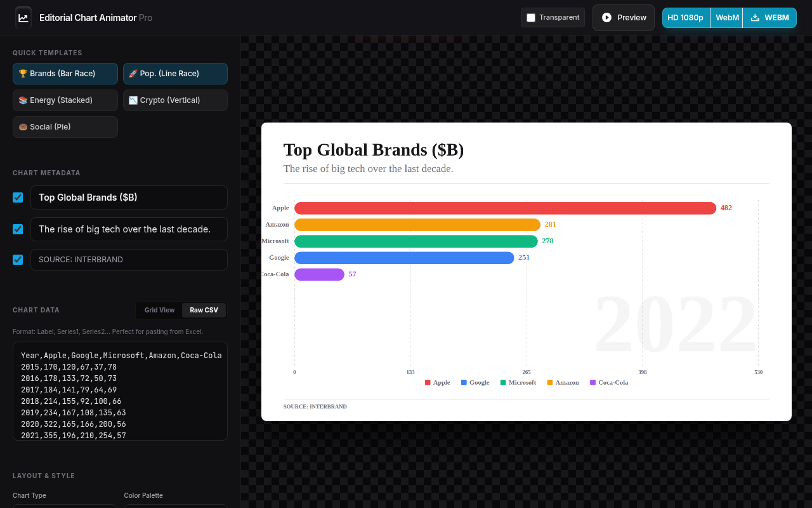Viewport: 812px width, 508px height.
Task: Open the HD 1080p resolution dropdown
Action: 686,18
